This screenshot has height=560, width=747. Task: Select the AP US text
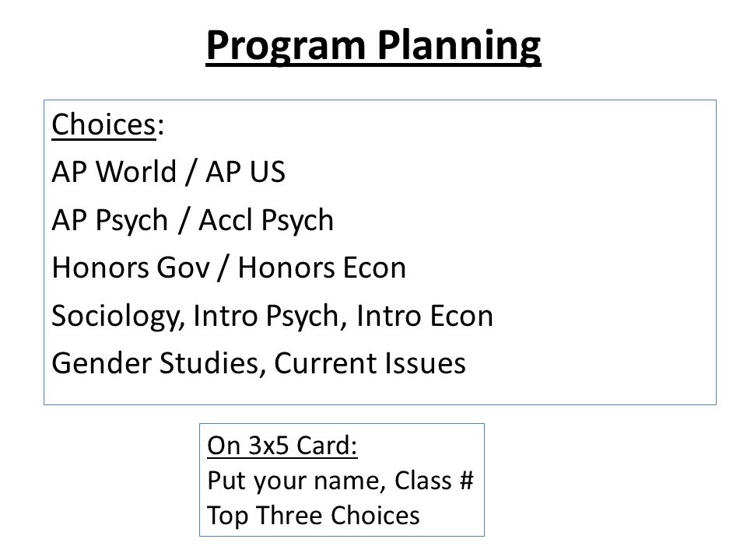pyautogui.click(x=245, y=171)
